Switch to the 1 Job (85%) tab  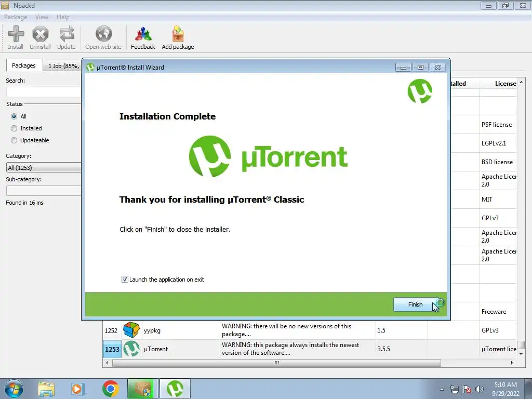tap(63, 66)
